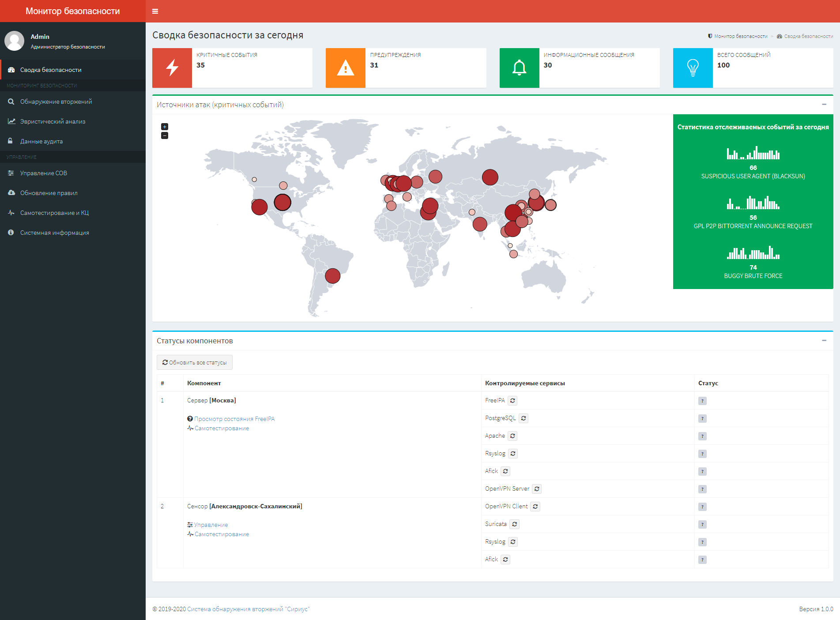Refresh Rsyslog status for Moscow server

(x=513, y=454)
